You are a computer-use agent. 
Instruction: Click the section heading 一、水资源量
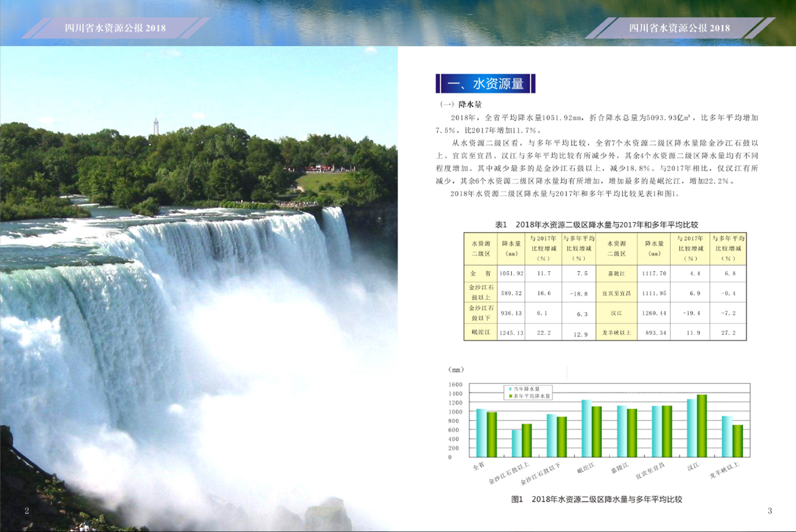[x=486, y=84]
